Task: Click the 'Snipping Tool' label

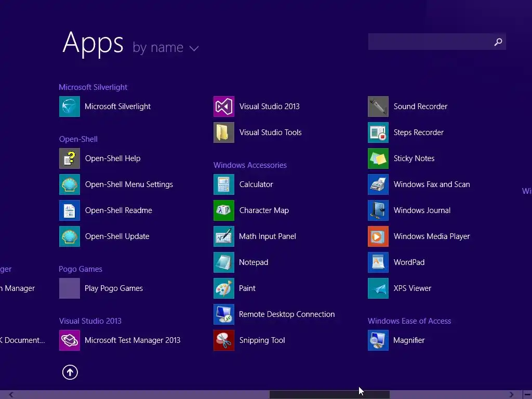Action: pyautogui.click(x=262, y=340)
